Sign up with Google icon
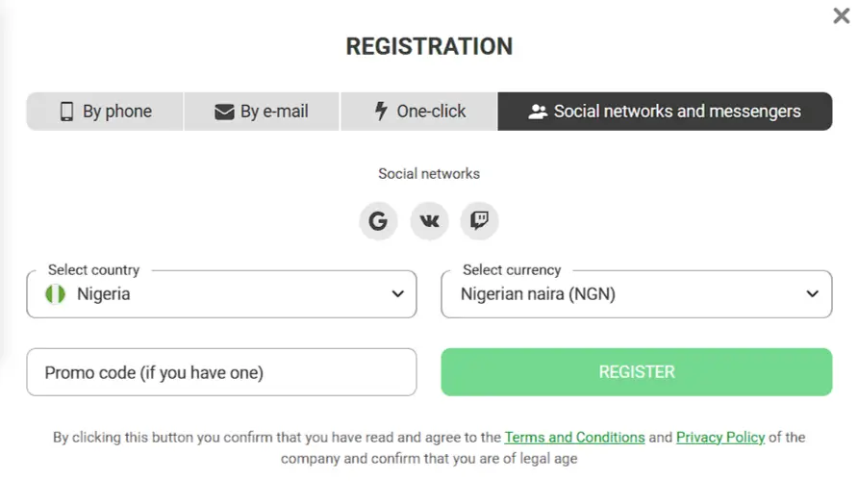 pyautogui.click(x=378, y=221)
